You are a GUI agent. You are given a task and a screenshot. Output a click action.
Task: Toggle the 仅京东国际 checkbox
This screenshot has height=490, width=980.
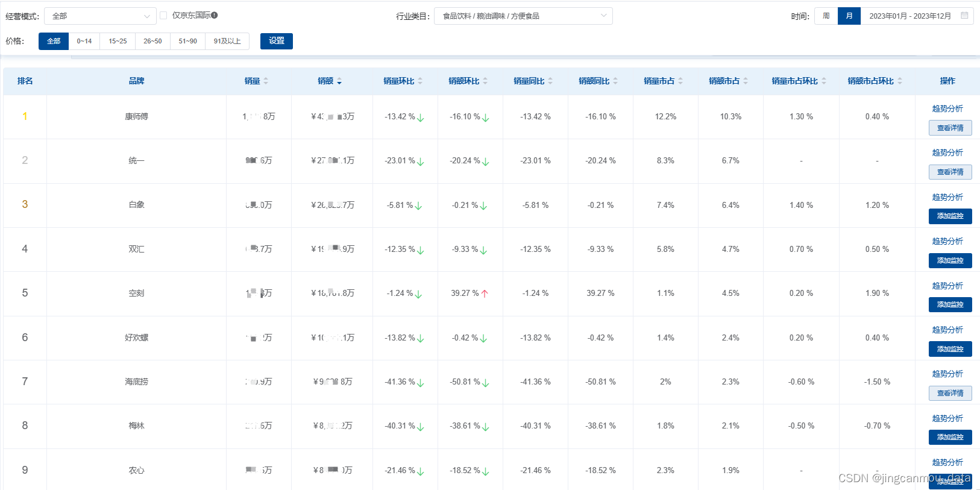[163, 16]
